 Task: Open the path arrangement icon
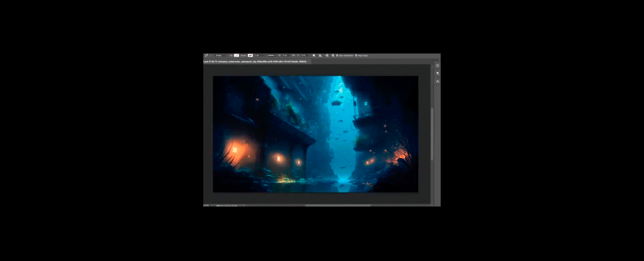click(327, 55)
